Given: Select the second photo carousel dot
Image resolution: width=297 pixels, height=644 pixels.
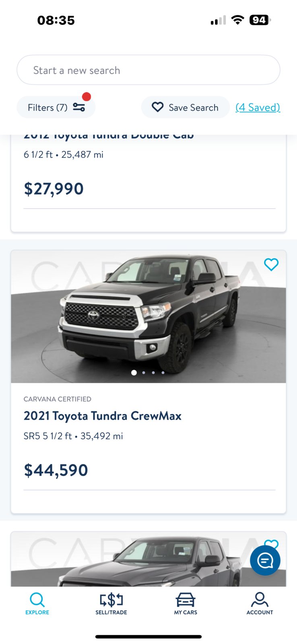Looking at the screenshot, I should click(144, 373).
